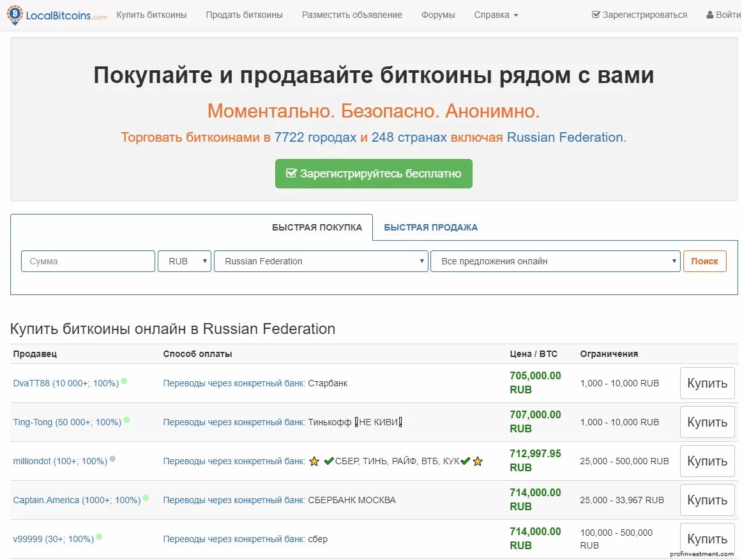742x560 pixels.
Task: Click bank transfer link in Тинькофф row
Action: (234, 422)
